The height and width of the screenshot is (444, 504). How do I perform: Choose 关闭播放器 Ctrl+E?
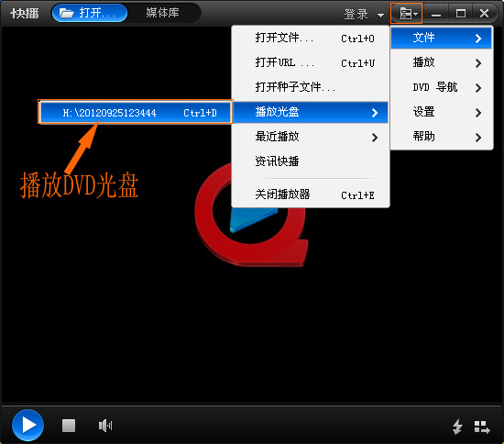pyautogui.click(x=311, y=194)
